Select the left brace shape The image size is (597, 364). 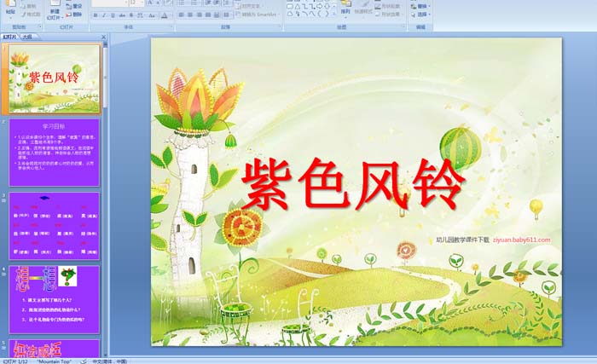click(x=319, y=14)
